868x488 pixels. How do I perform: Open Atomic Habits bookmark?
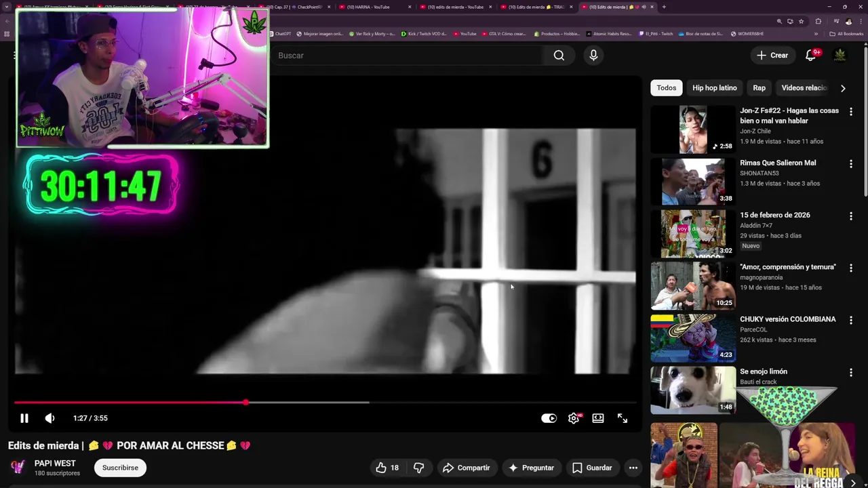pos(608,33)
